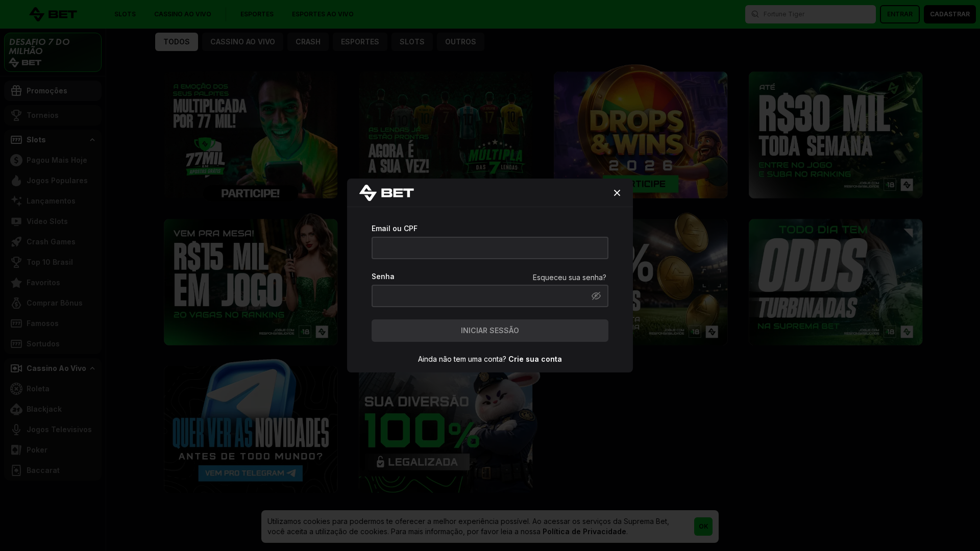Click the Baccarat card icon

[x=16, y=470]
